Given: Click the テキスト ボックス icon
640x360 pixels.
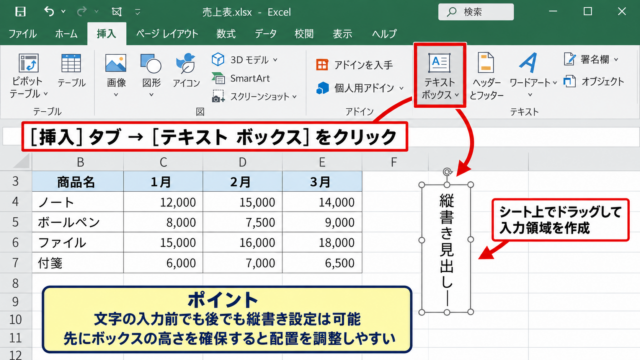Looking at the screenshot, I should [x=439, y=62].
